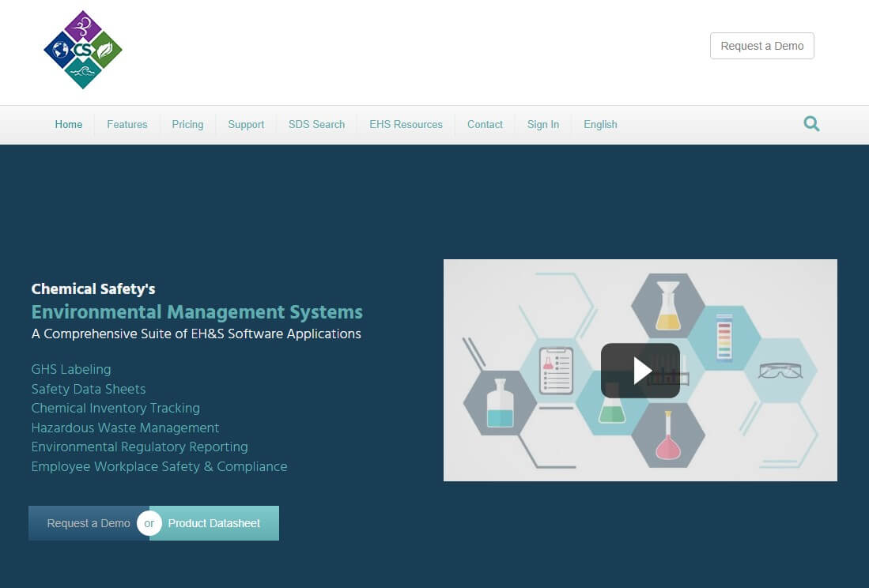Screen dimensions: 869x588
Task: Click the Product Datasheet button
Action: pos(214,523)
